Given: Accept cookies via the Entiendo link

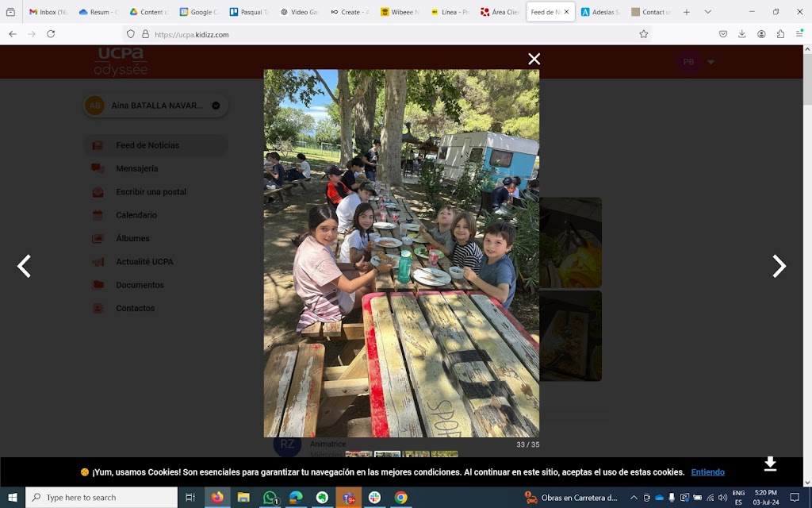Looking at the screenshot, I should click(707, 472).
